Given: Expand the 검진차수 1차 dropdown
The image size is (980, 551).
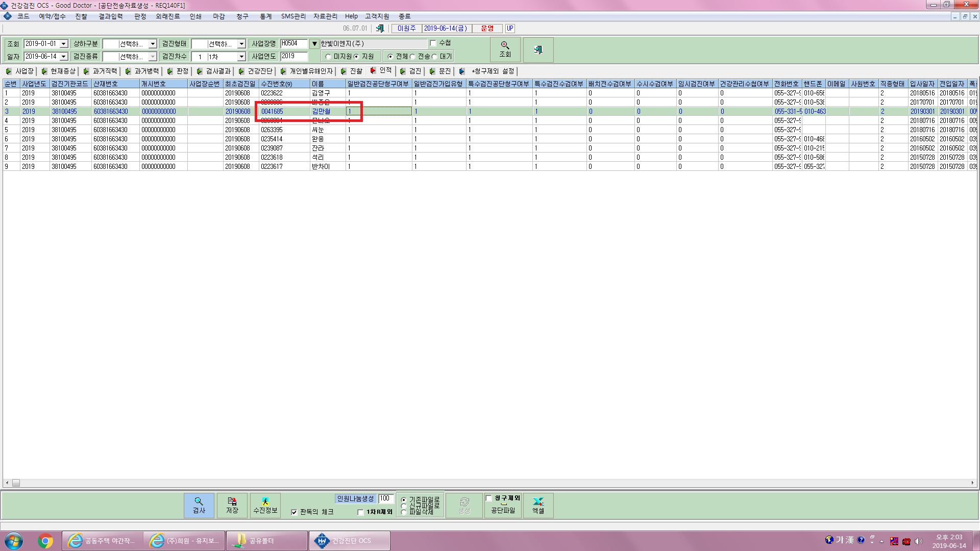Looking at the screenshot, I should coord(241,57).
